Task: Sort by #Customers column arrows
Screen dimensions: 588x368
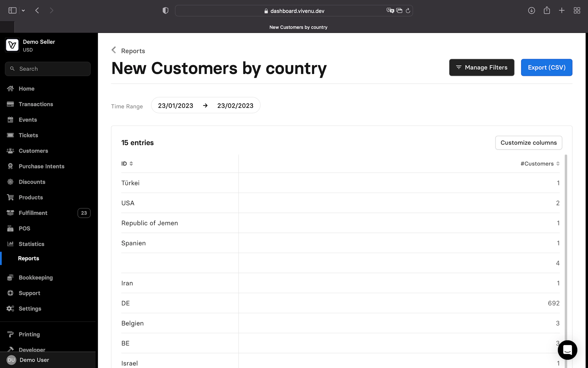Action: pyautogui.click(x=558, y=164)
